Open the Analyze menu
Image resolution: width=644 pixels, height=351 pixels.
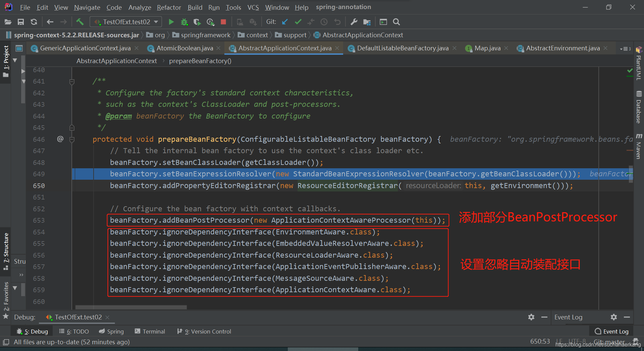pos(140,7)
